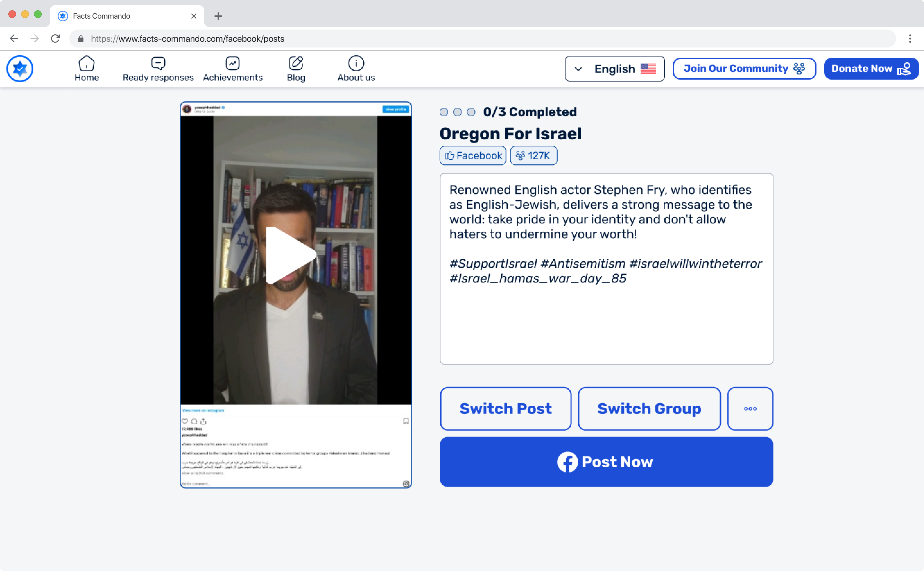Click the #israelwillwintheterror hashtag text
924x571 pixels.
tap(695, 264)
